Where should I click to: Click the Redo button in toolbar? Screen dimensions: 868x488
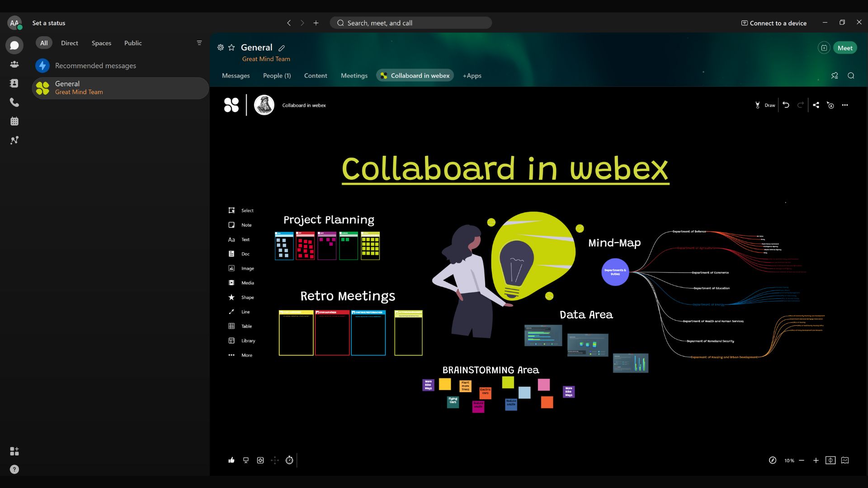pyautogui.click(x=800, y=105)
